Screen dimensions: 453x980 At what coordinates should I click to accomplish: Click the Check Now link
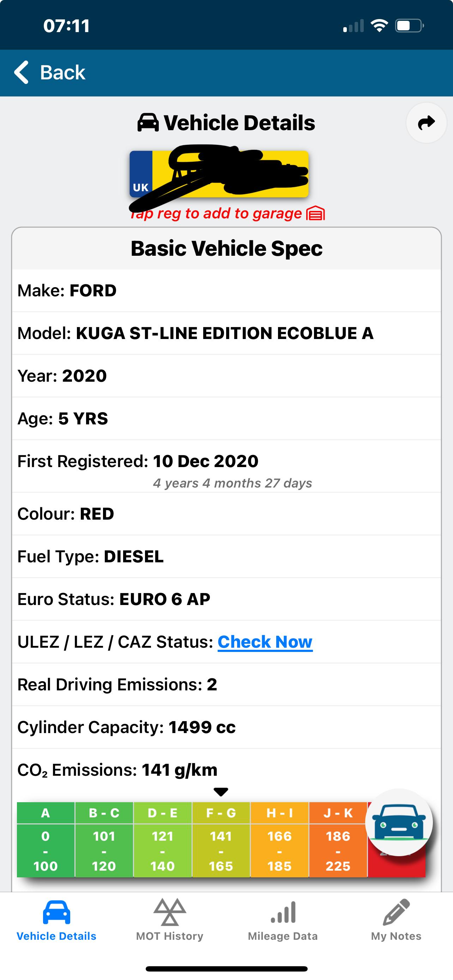pos(265,642)
